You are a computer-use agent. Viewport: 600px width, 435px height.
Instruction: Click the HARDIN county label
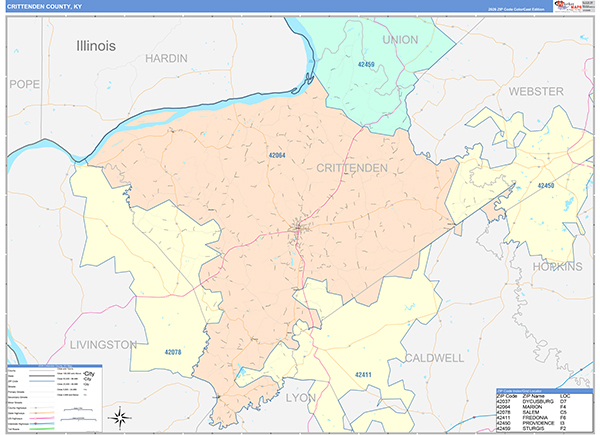pyautogui.click(x=166, y=59)
